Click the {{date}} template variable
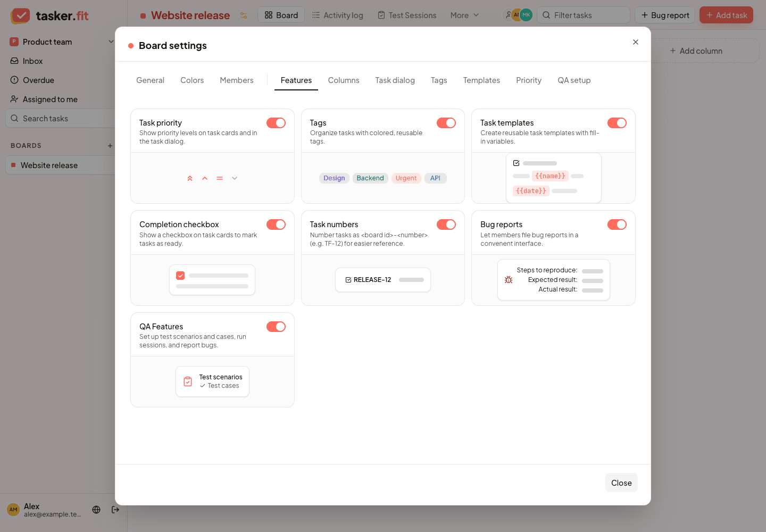The width and height of the screenshot is (766, 532). [x=531, y=191]
